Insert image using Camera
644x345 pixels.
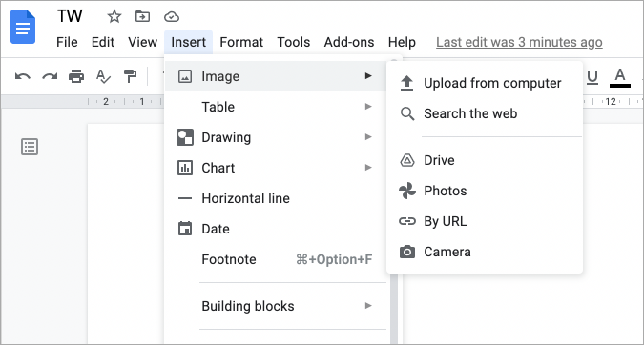(x=485, y=252)
